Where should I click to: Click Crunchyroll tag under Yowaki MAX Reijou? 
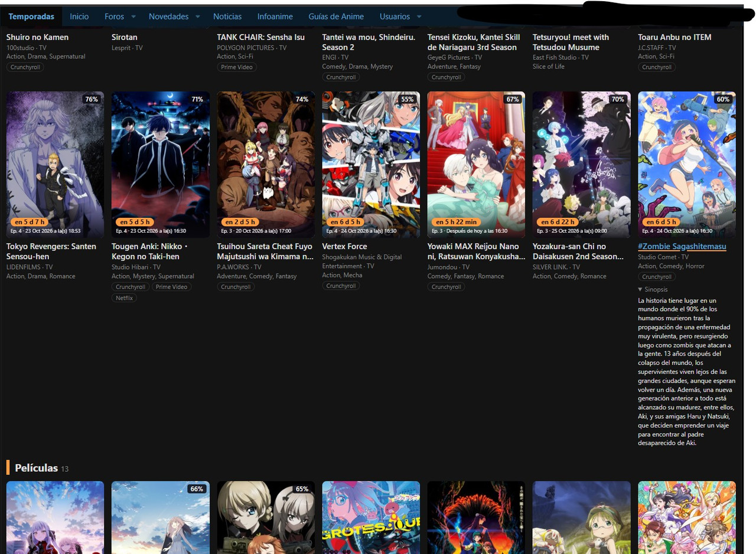coord(446,287)
